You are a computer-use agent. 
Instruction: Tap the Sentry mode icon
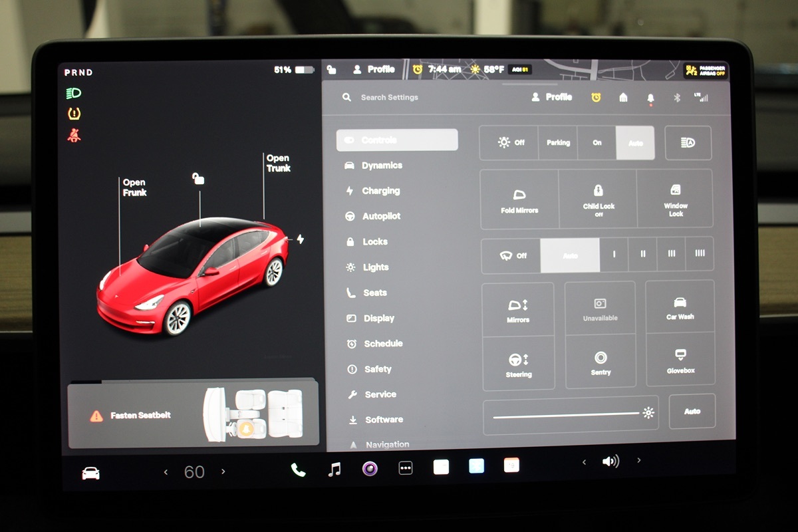pyautogui.click(x=600, y=362)
